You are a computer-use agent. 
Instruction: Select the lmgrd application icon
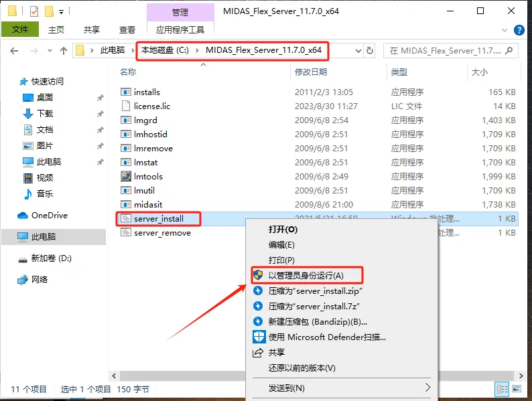(126, 120)
